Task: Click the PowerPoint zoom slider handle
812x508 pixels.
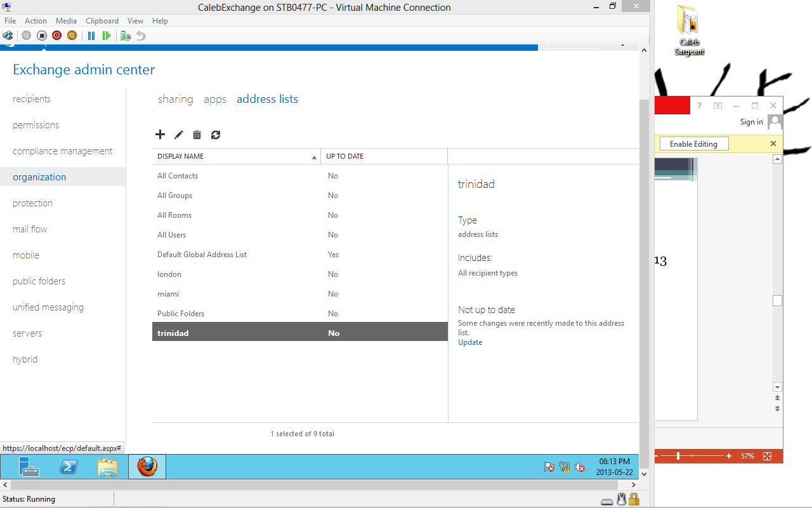Action: pyautogui.click(x=678, y=456)
